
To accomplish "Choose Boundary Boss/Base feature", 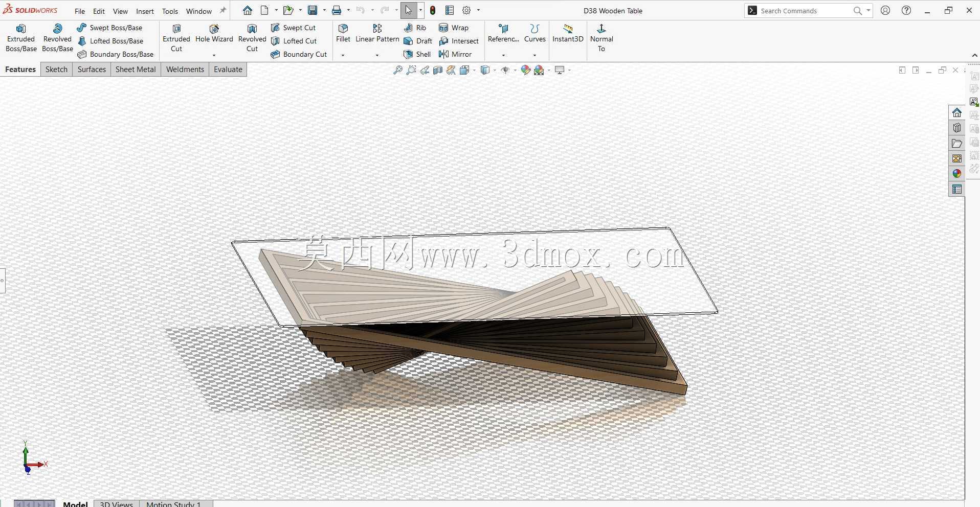I will (116, 54).
